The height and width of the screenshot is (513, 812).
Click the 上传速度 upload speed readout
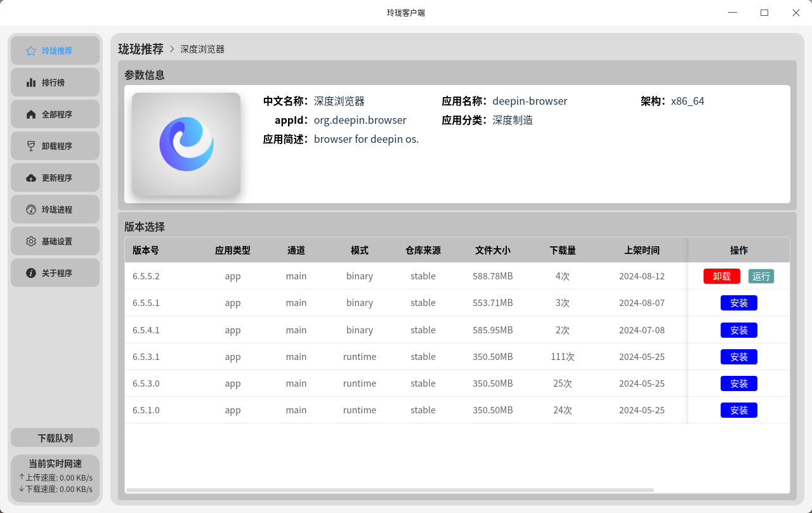click(55, 477)
